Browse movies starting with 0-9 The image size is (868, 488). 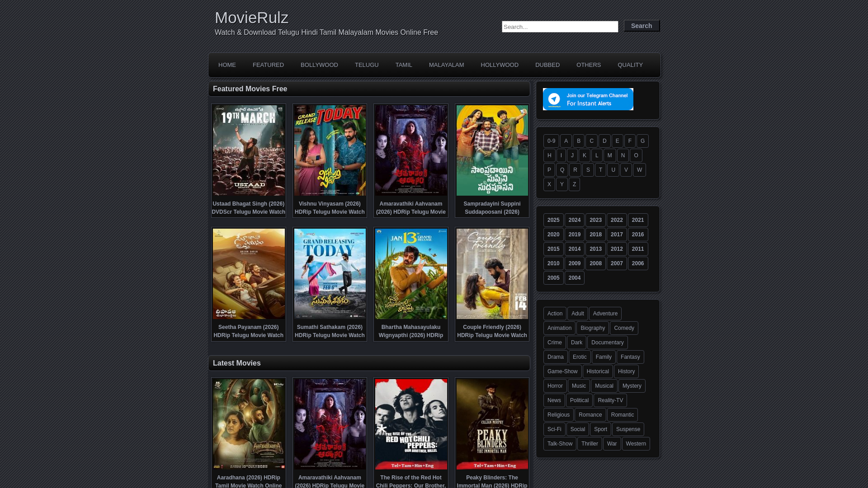pos(551,141)
